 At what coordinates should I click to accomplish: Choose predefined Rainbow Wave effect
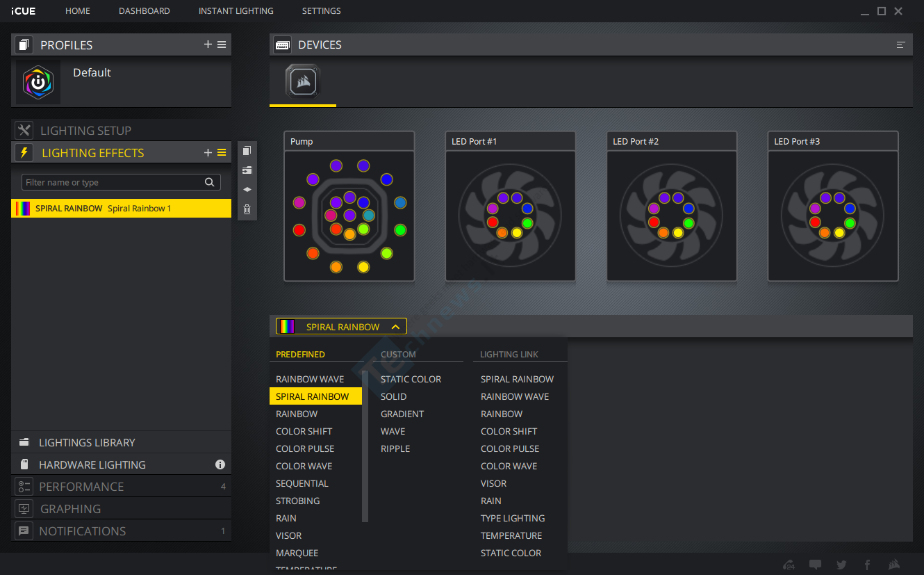click(x=310, y=379)
